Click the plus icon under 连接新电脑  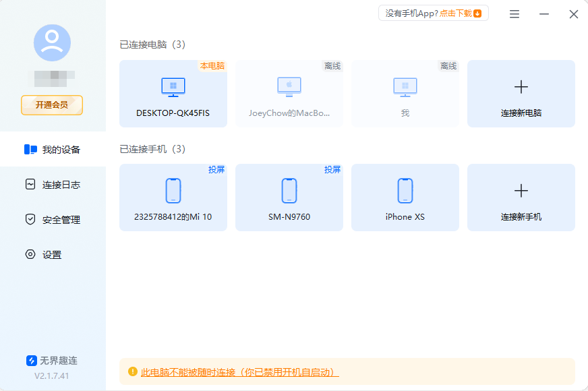pyautogui.click(x=521, y=86)
